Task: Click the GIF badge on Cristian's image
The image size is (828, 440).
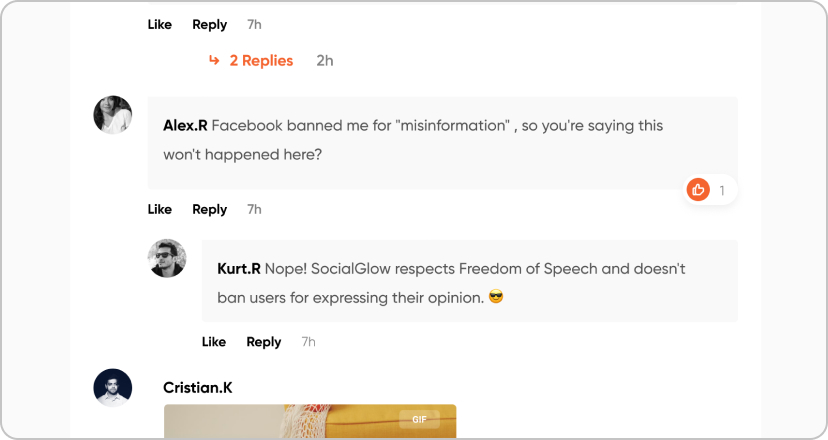Action: coord(419,420)
